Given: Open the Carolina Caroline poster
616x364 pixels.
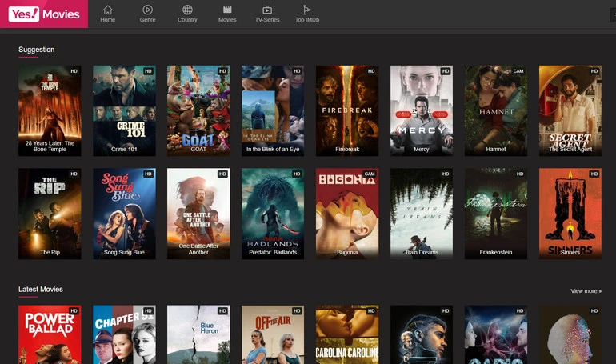Looking at the screenshot, I should pos(347,334).
